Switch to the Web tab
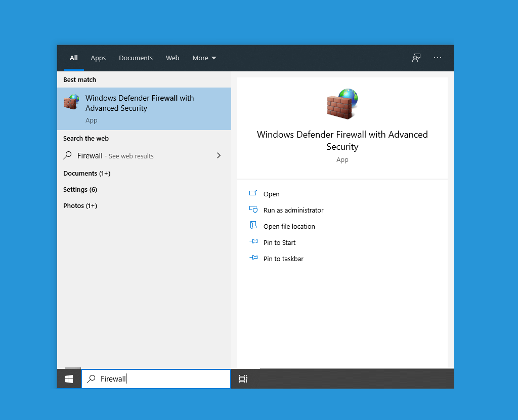518x420 pixels. coord(172,58)
